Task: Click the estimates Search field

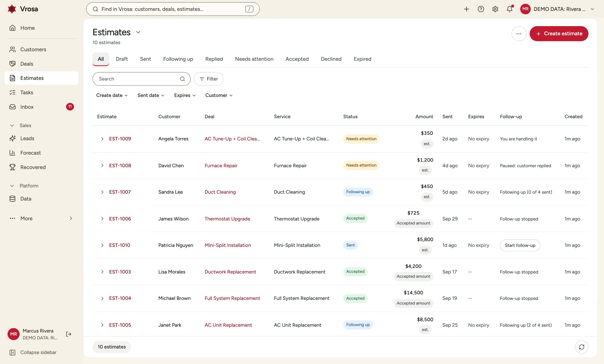Action: click(x=141, y=79)
